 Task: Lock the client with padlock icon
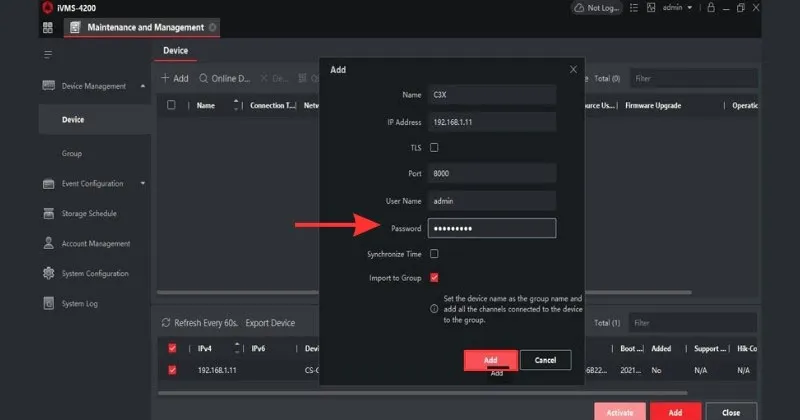[x=711, y=8]
